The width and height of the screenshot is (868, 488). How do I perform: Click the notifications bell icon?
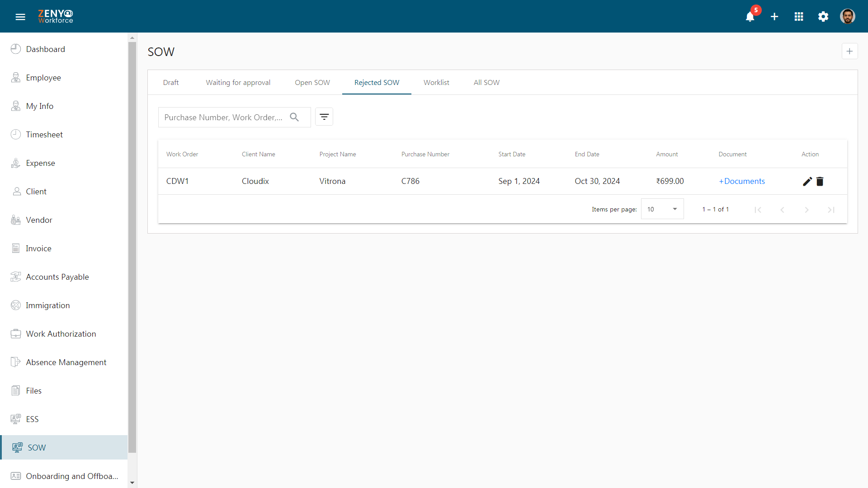[x=750, y=16]
